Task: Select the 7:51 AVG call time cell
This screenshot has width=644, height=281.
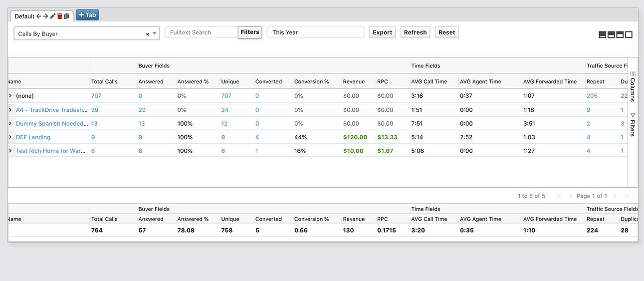Action: click(417, 124)
